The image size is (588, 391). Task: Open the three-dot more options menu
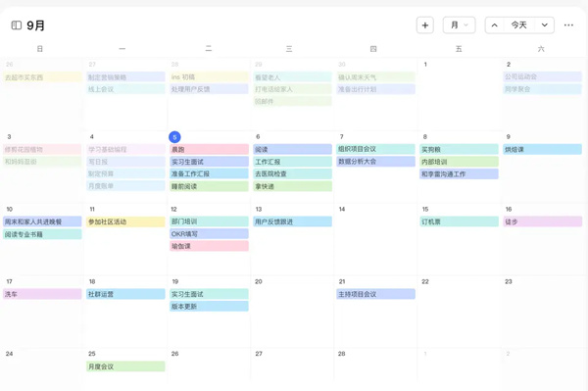pos(568,25)
